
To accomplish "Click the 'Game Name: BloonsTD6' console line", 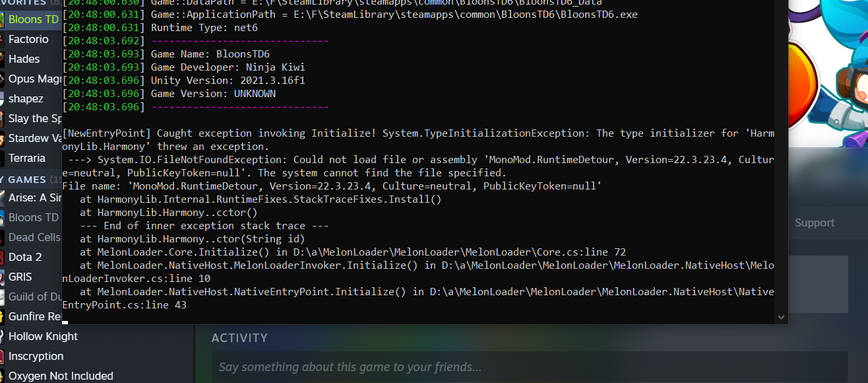I will click(166, 54).
